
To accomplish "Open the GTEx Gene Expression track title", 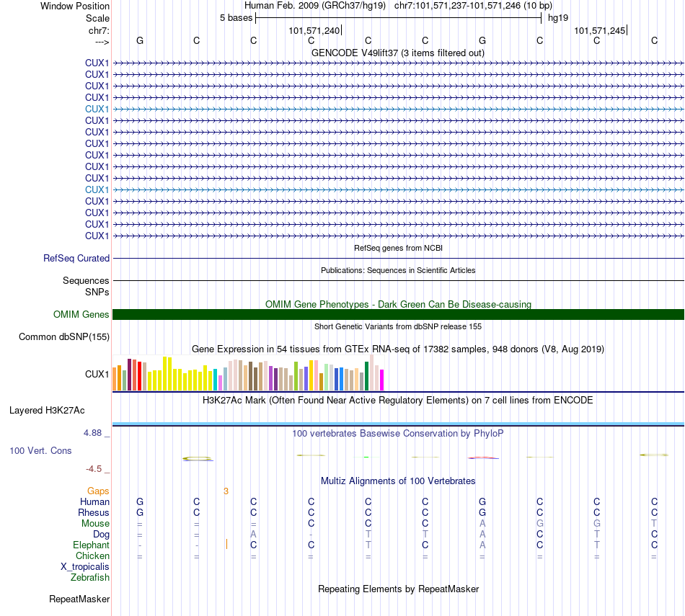I will tap(397, 349).
